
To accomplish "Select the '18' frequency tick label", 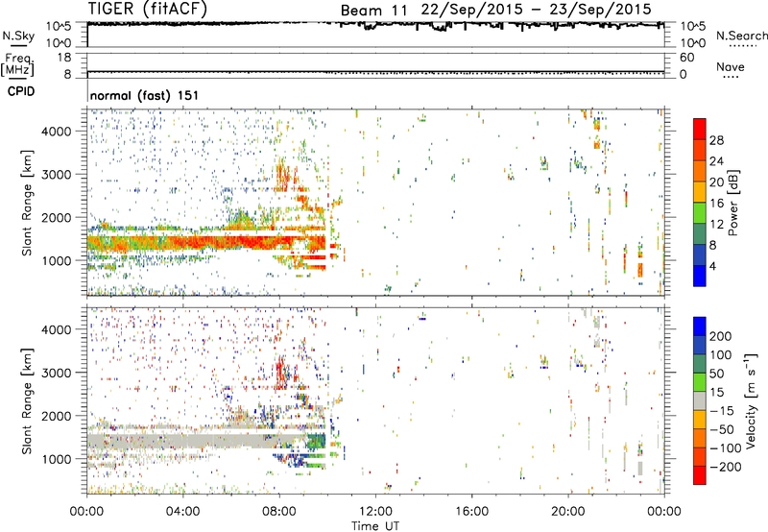I will tap(64, 58).
